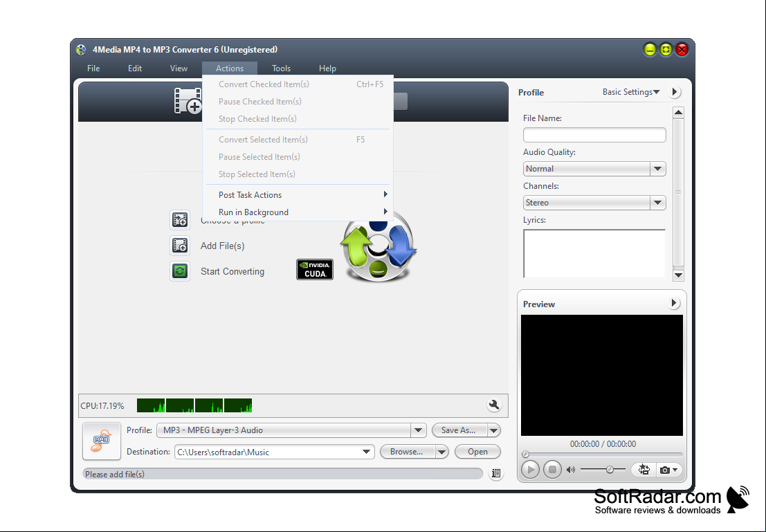Click the volume speaker icon
Viewport: 766px width, 532px height.
pyautogui.click(x=571, y=470)
